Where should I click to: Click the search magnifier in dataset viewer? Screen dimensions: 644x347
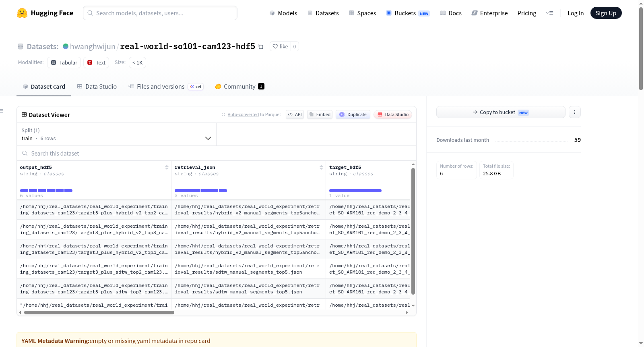tap(25, 153)
